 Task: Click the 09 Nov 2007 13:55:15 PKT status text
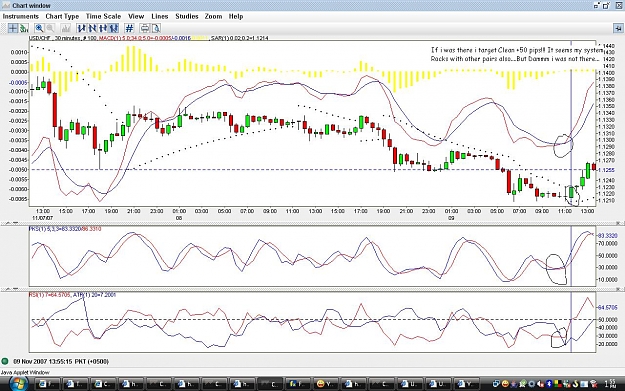(61, 362)
